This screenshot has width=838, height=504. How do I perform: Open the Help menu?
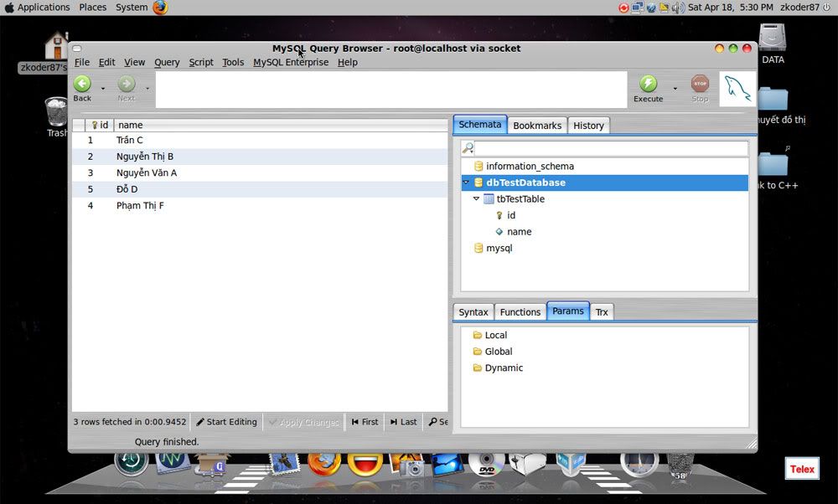348,62
